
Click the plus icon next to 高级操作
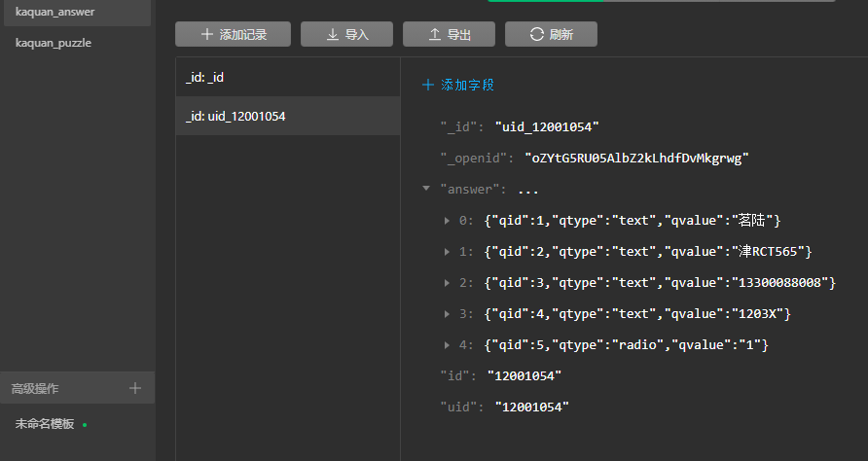135,388
